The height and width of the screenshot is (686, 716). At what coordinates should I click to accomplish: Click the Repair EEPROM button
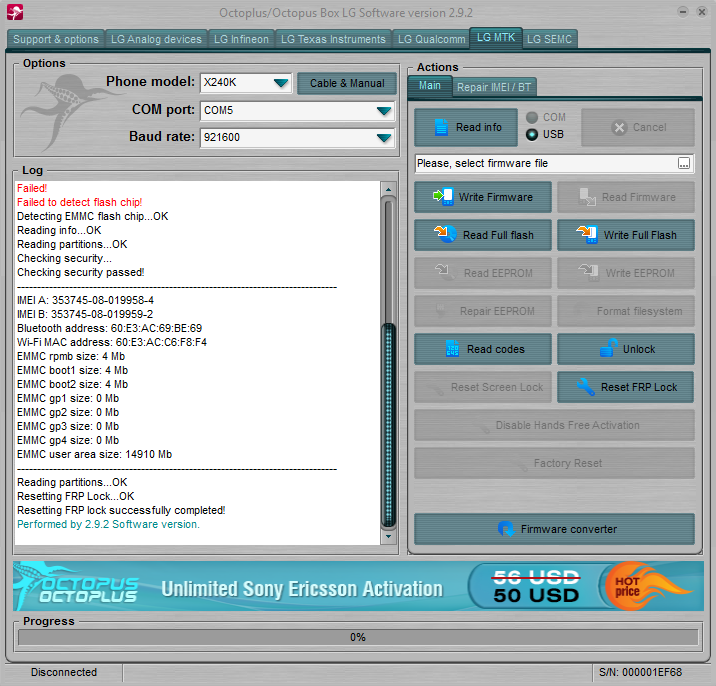click(x=483, y=311)
